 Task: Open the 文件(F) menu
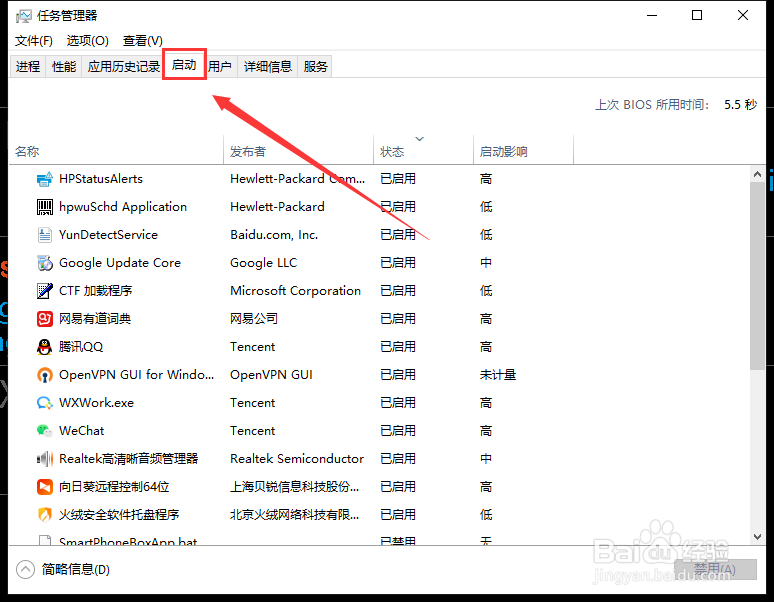tap(34, 40)
